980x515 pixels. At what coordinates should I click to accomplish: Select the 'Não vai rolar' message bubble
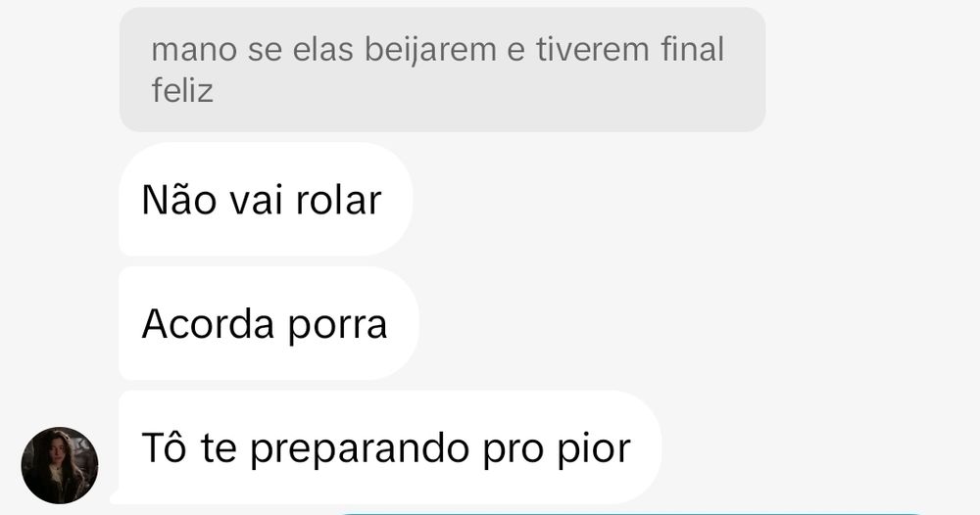pyautogui.click(x=266, y=200)
